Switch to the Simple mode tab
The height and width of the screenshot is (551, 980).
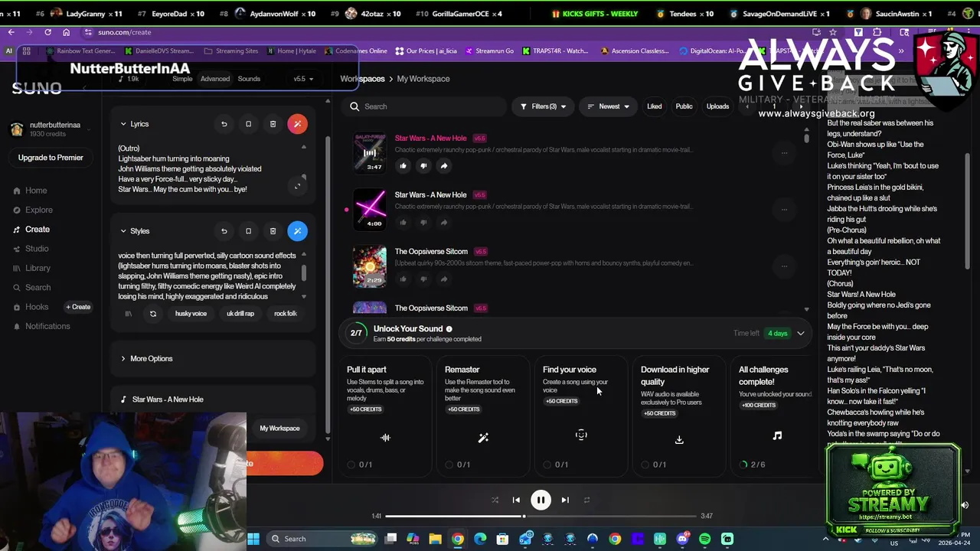click(182, 79)
